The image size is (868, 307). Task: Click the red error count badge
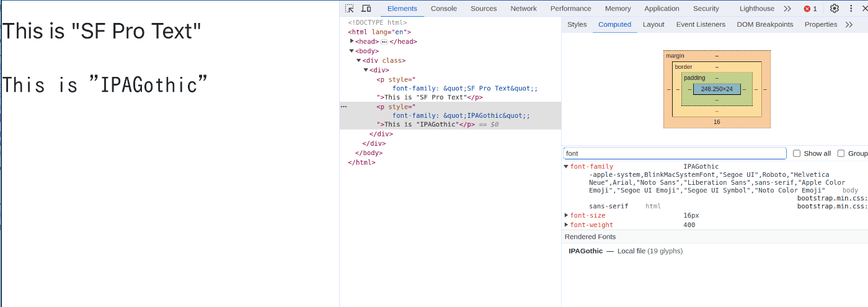tap(810, 9)
